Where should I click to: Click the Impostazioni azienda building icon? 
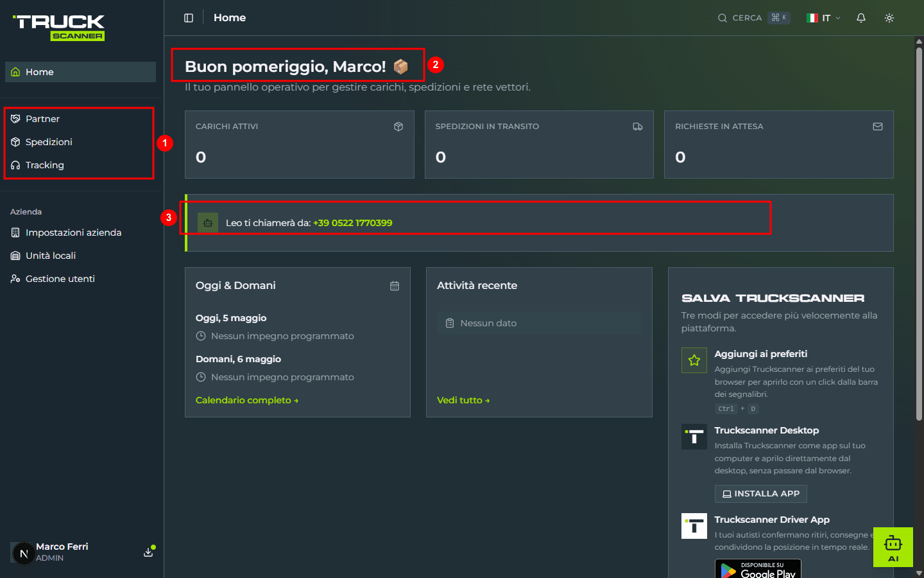[x=15, y=232]
